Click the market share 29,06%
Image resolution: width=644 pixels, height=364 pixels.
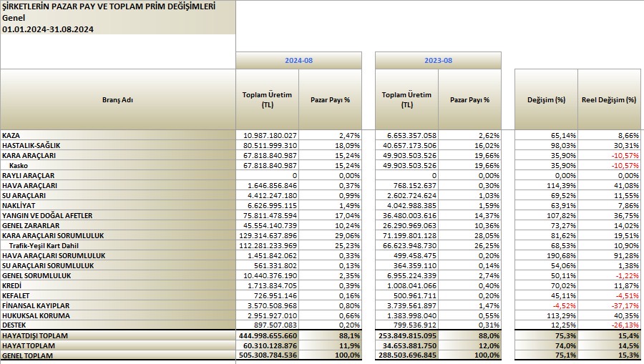coord(349,235)
